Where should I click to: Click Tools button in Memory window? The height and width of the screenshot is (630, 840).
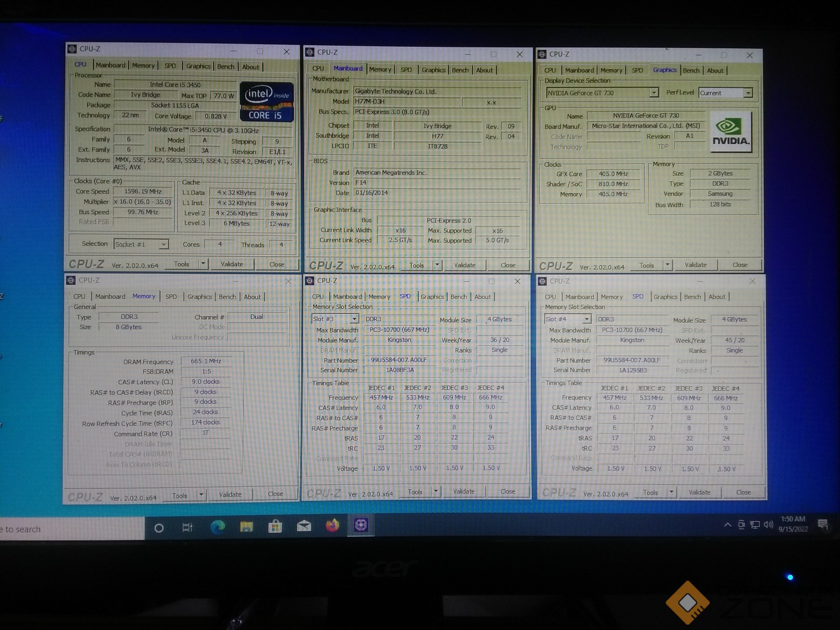click(x=180, y=496)
